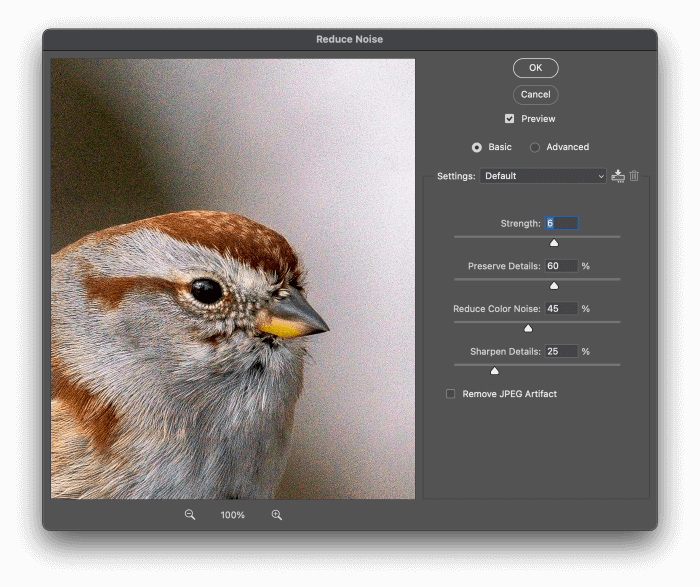700x587 pixels.
Task: Toggle the Preview checkbox
Action: coord(510,119)
